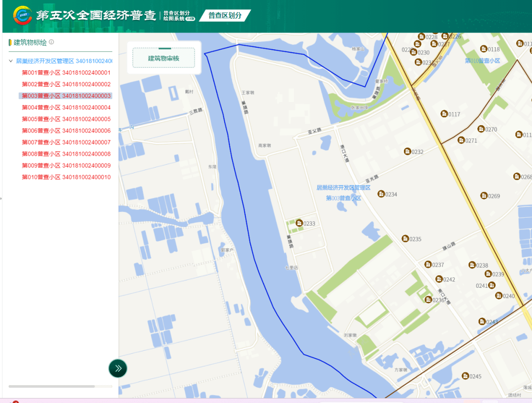Select 第002普查小区 in the tree

pos(66,84)
